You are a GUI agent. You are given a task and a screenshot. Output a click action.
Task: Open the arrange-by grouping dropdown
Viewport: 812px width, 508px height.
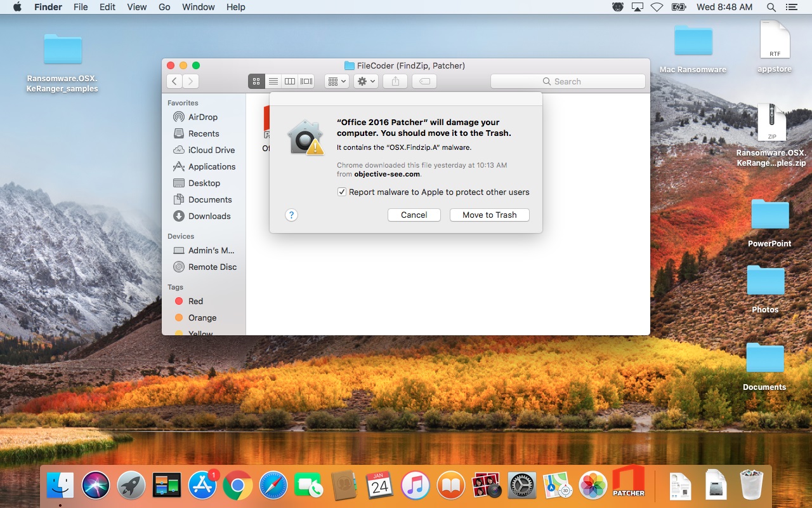point(336,81)
